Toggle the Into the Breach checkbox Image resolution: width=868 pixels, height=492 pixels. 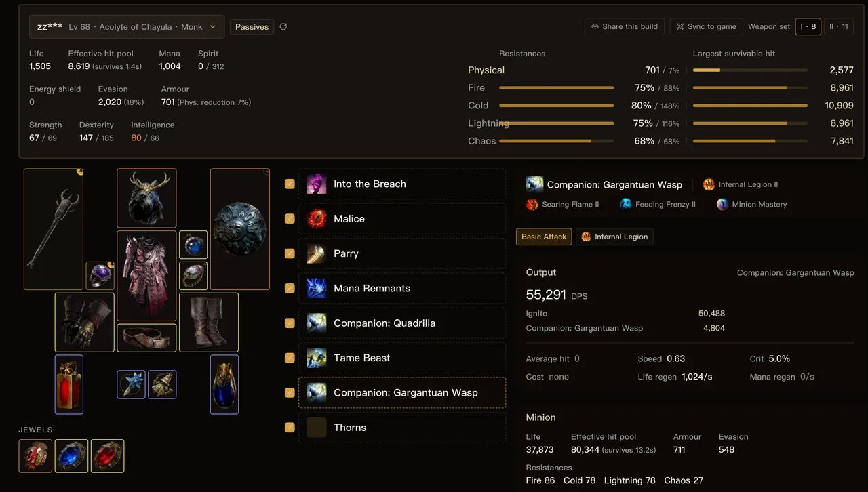click(290, 184)
